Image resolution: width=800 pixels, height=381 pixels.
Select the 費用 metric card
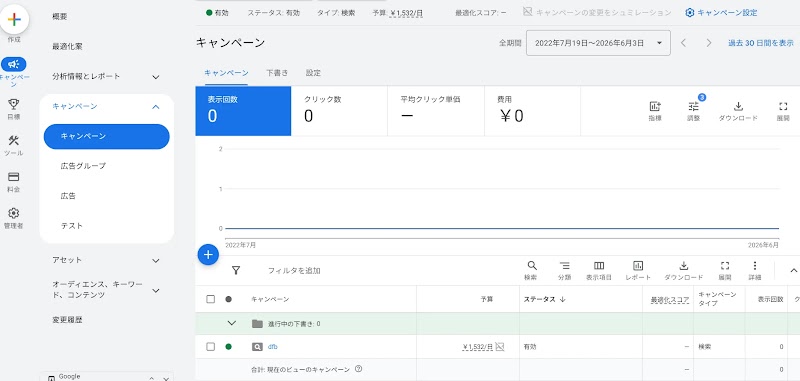pyautogui.click(x=532, y=111)
